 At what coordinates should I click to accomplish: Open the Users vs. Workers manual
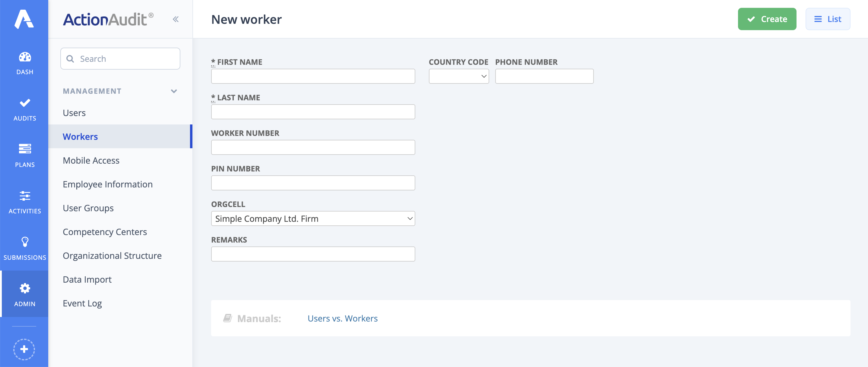click(342, 318)
